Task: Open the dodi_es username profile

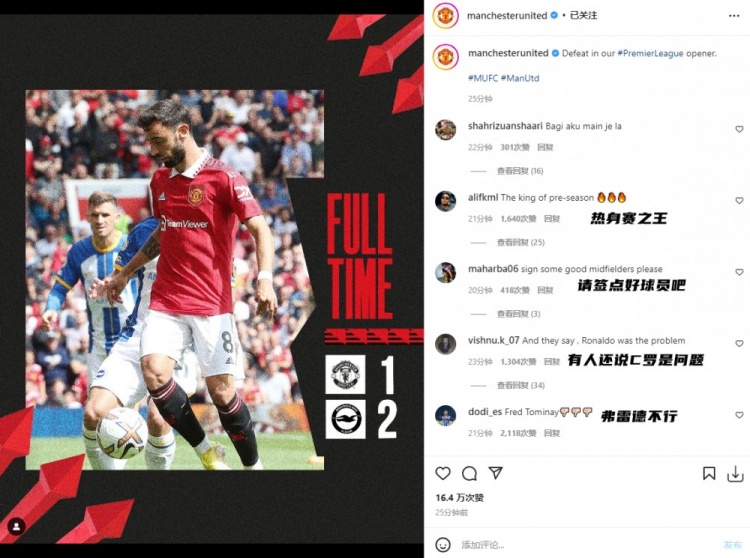Action: 485,412
